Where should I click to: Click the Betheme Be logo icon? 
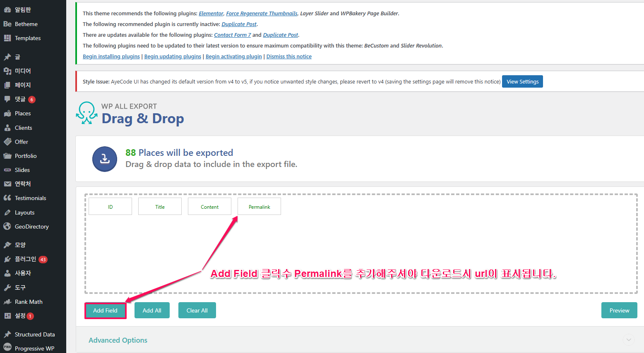tap(7, 24)
